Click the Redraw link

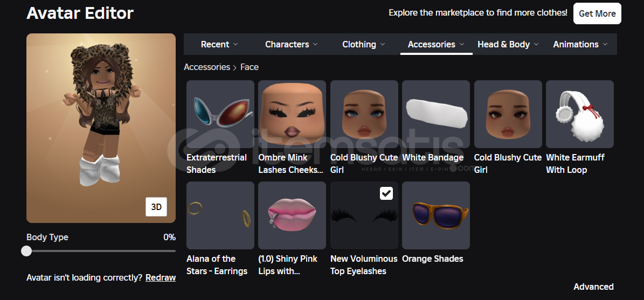tap(161, 278)
